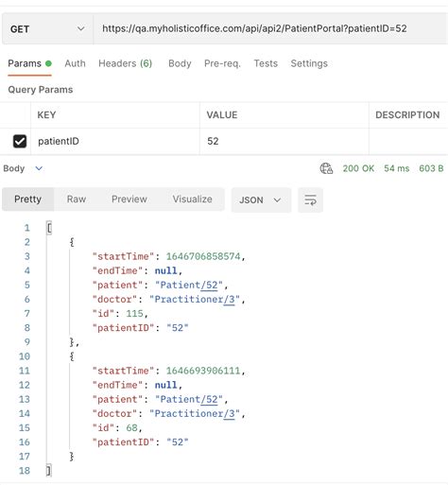Uncheck the patientID parameter checkbox
Image resolution: width=448 pixels, height=485 pixels.
point(20,141)
